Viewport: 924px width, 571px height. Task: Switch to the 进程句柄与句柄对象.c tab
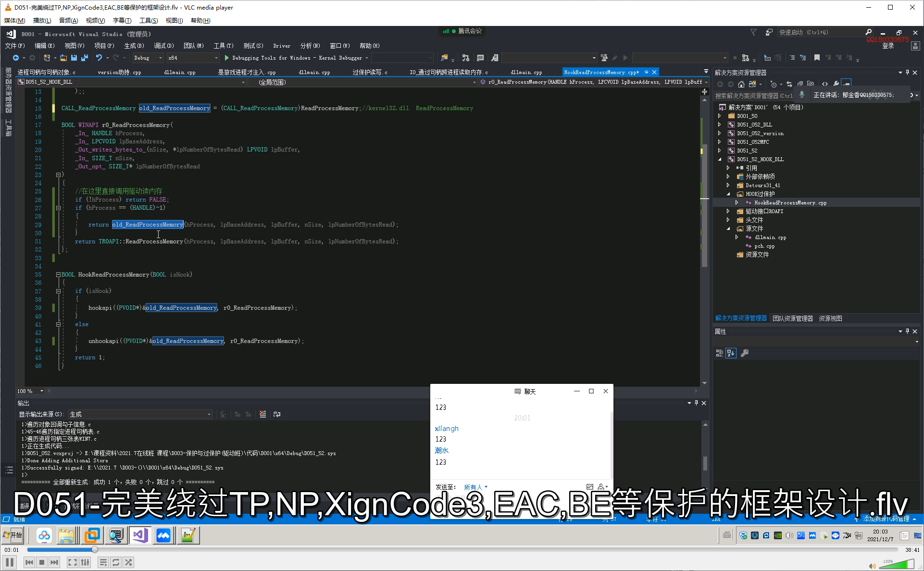point(47,72)
